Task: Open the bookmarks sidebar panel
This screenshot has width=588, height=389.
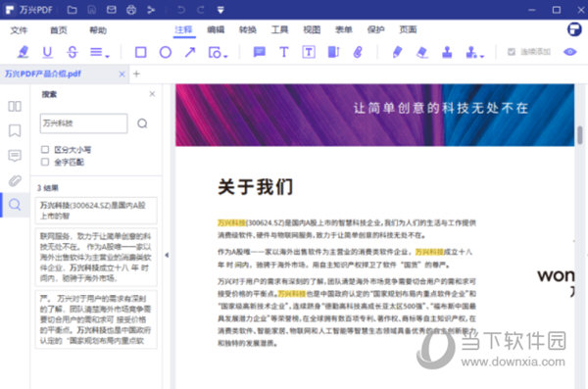Action: 15,131
